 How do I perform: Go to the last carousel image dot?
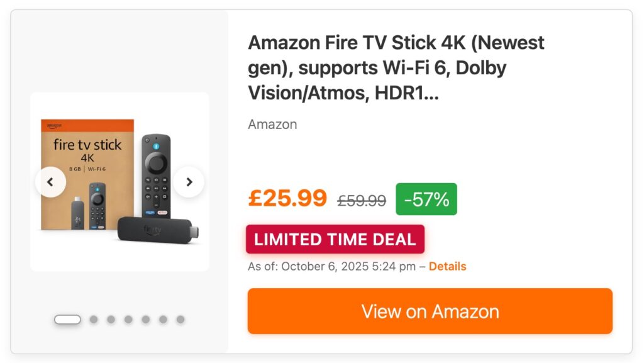click(x=180, y=320)
